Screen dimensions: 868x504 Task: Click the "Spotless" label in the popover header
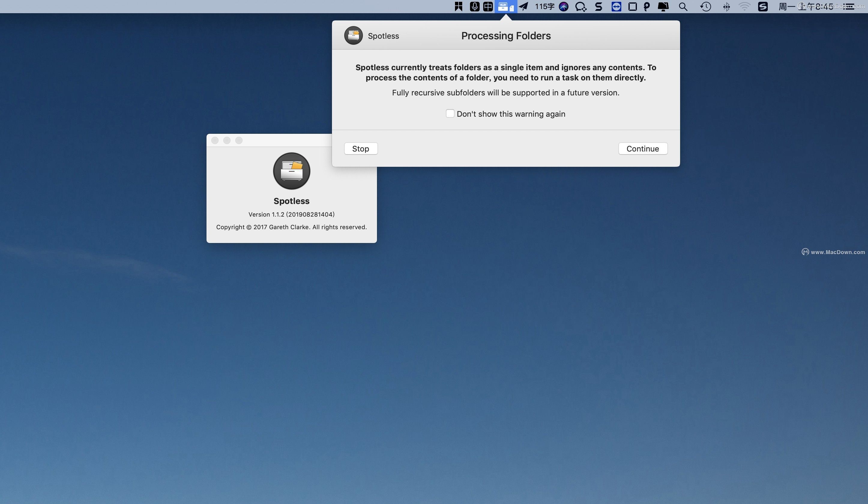(383, 36)
